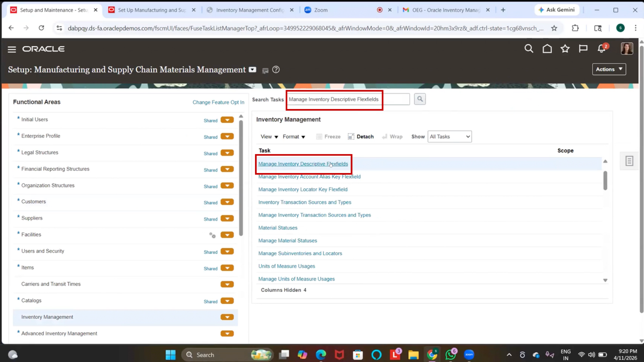Switch to Inventory Management Config browser tab

point(250,10)
